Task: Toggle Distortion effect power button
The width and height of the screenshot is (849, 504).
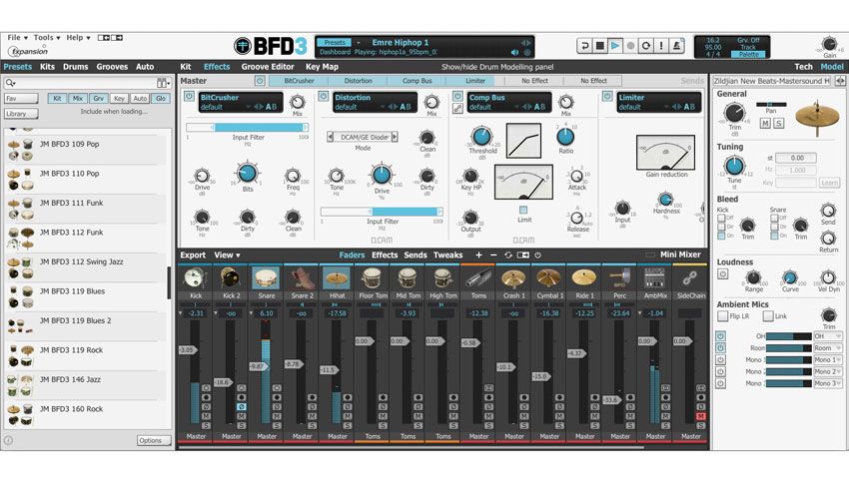Action: (324, 96)
